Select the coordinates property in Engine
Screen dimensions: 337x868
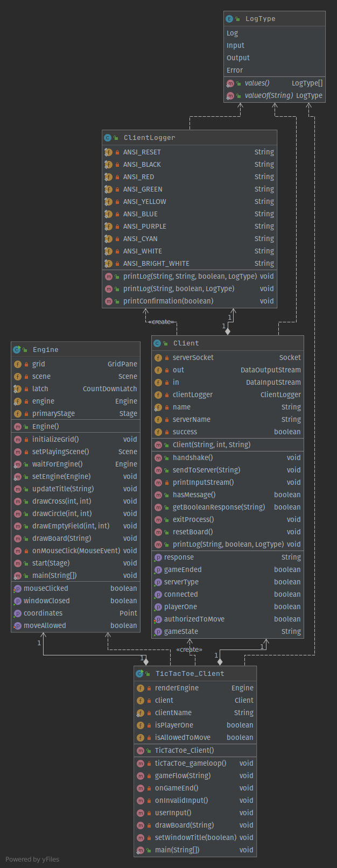pyautogui.click(x=43, y=613)
